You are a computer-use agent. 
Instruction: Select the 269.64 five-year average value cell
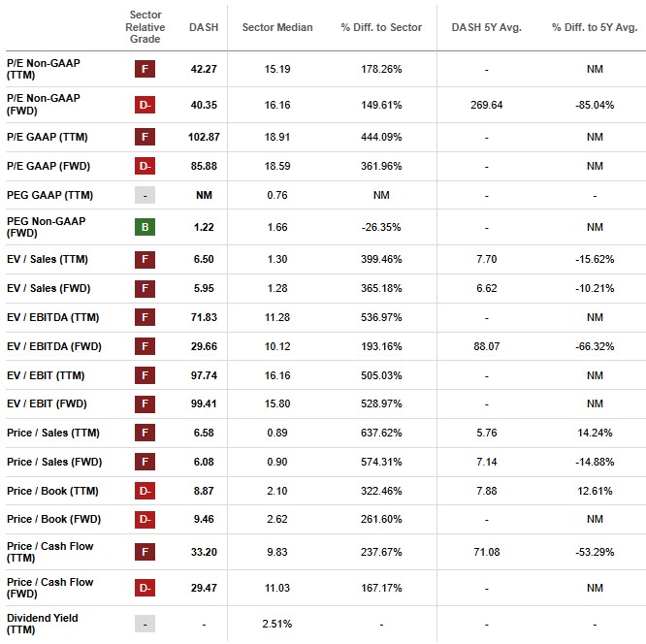[x=485, y=105]
